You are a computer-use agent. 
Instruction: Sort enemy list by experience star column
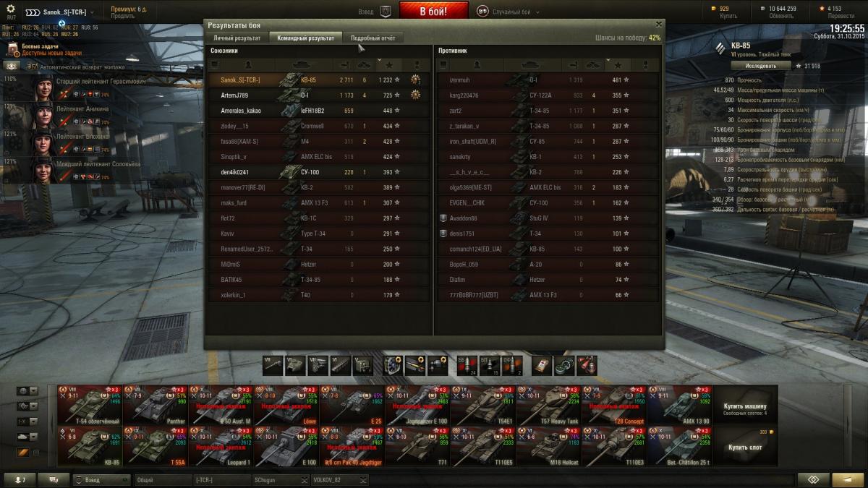[x=618, y=66]
